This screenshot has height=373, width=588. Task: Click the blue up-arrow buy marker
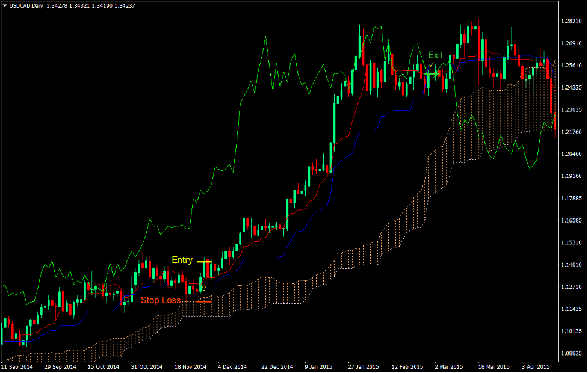click(204, 288)
